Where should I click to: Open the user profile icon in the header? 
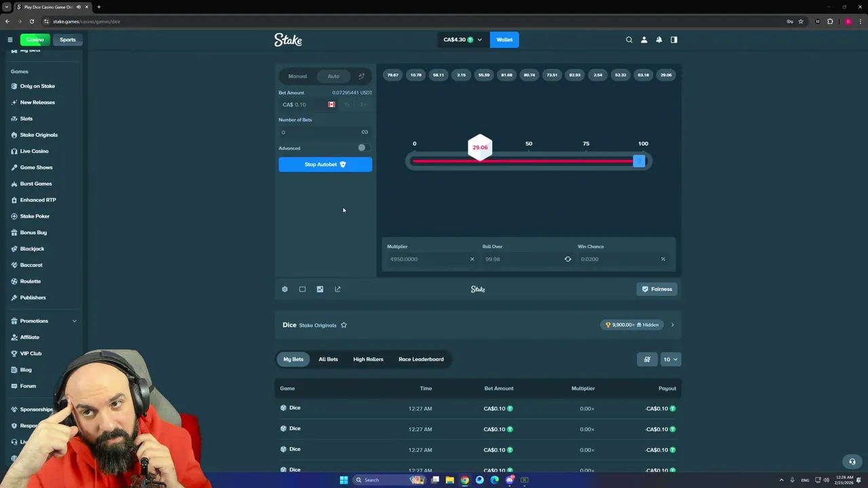click(644, 39)
